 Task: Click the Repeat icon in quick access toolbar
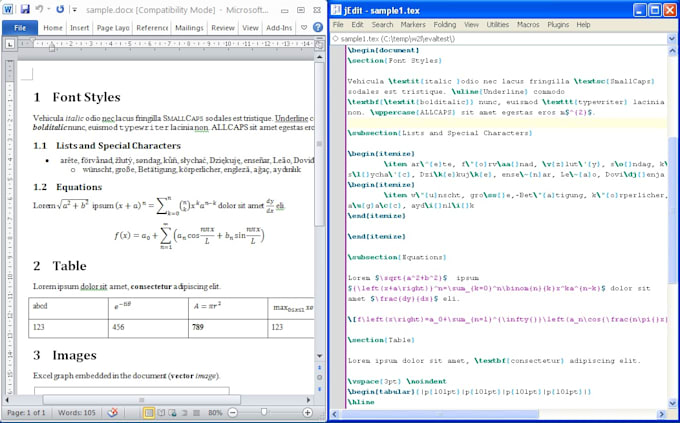coord(62,9)
